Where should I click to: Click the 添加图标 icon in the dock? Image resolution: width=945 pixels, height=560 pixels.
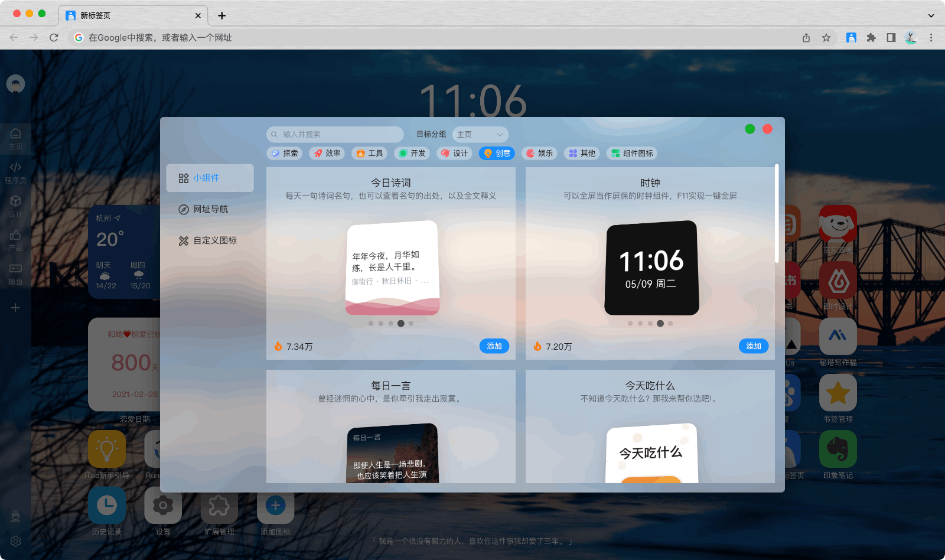[x=275, y=505]
